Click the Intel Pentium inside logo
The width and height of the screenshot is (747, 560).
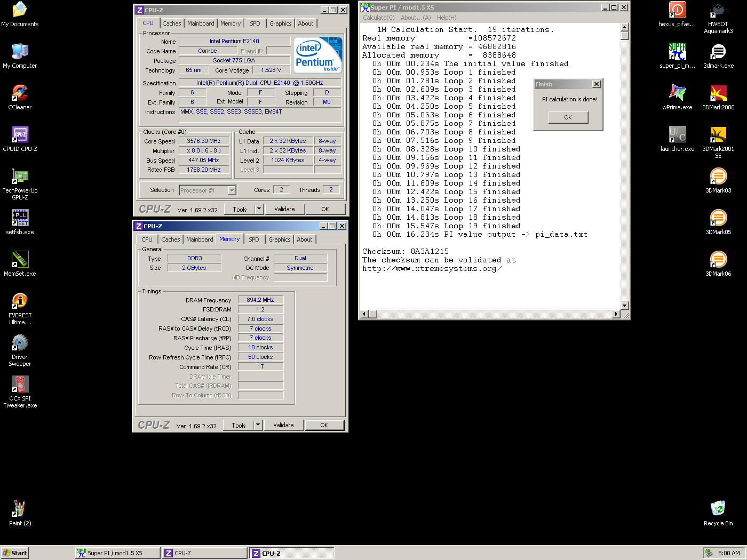click(x=317, y=55)
